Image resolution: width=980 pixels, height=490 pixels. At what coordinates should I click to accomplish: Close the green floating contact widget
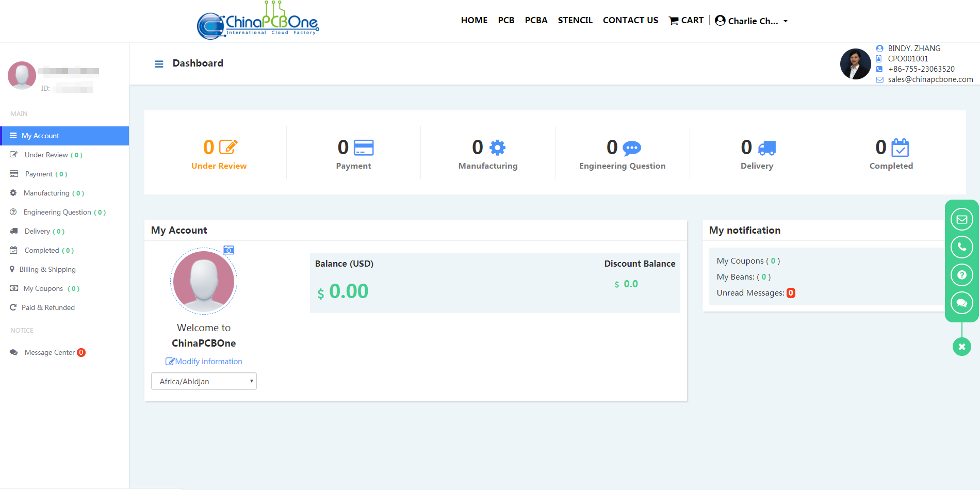pyautogui.click(x=961, y=347)
